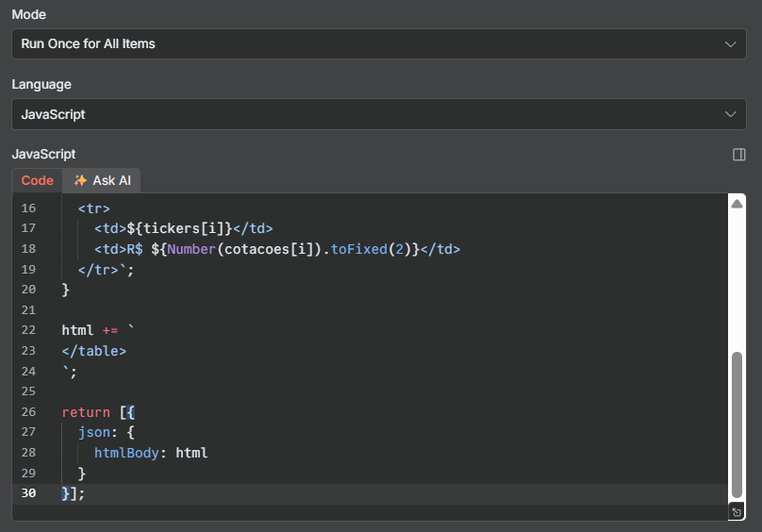Open the Mode dropdown 'Run Once for All Items'
Screen dimensions: 762x532
[x=378, y=43]
